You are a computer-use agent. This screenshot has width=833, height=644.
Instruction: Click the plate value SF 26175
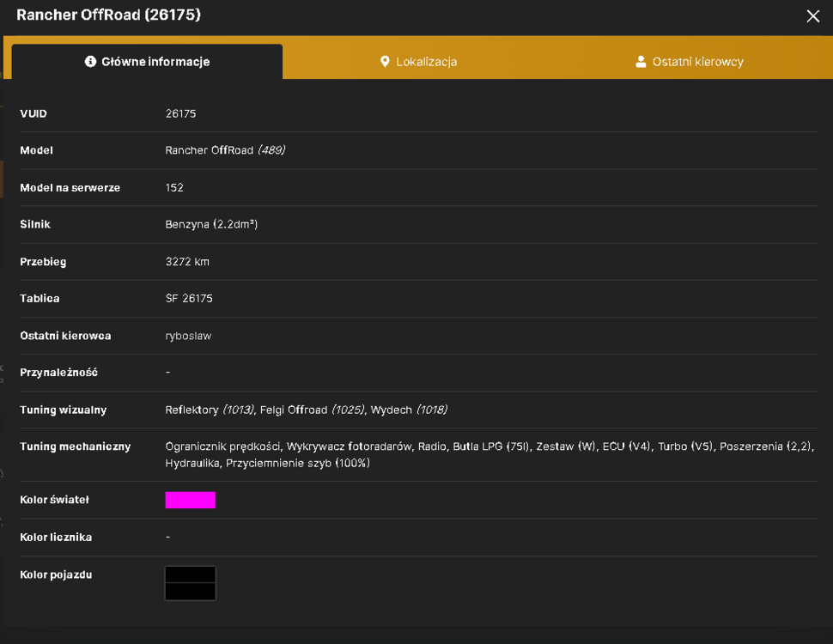(x=189, y=299)
